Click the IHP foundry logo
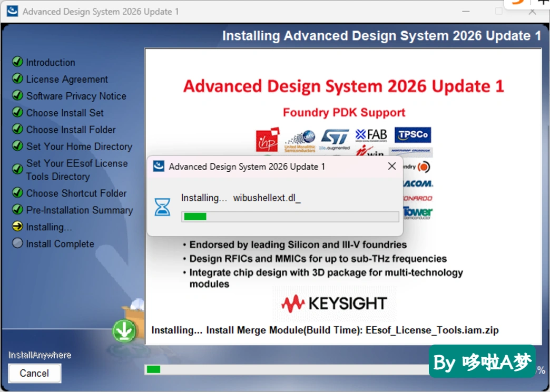 click(x=268, y=140)
